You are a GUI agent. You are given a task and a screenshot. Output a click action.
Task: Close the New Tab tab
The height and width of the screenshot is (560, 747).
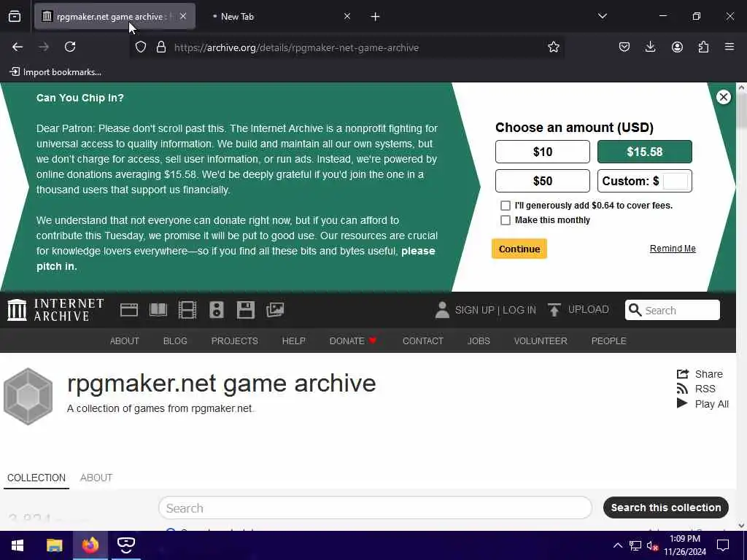click(347, 16)
